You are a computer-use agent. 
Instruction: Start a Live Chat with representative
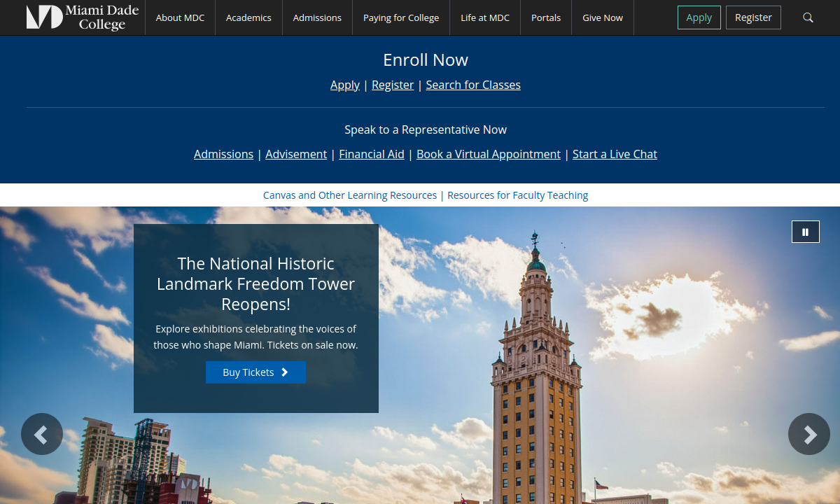[615, 154]
